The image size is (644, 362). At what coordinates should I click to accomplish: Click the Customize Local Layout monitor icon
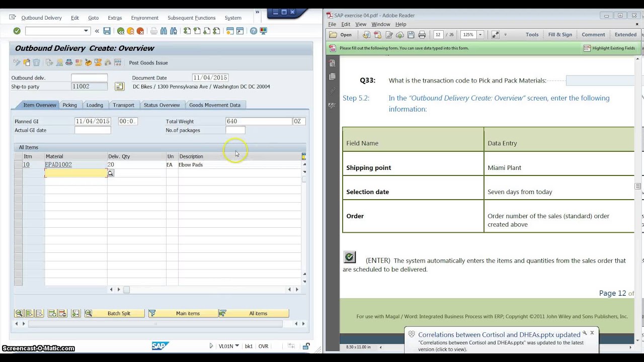click(264, 31)
